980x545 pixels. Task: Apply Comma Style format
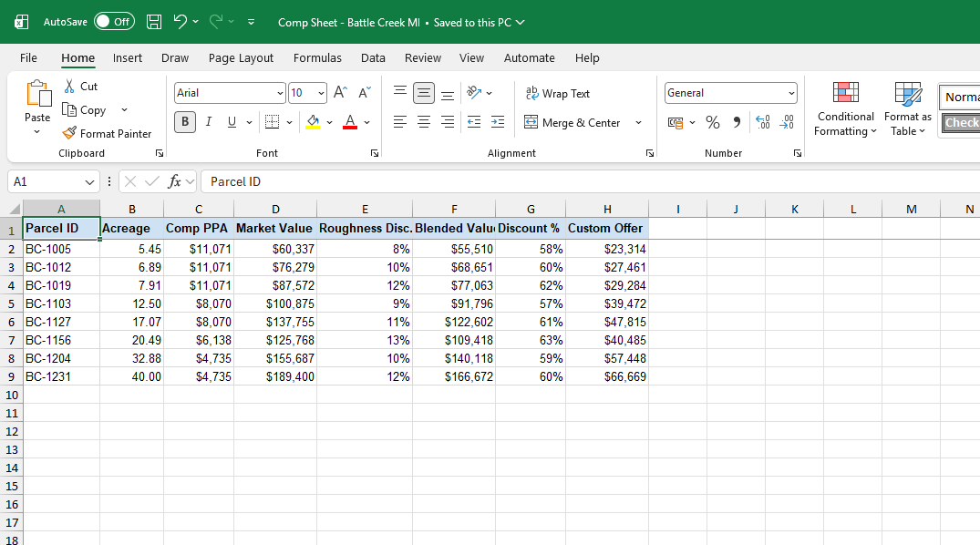pos(737,122)
